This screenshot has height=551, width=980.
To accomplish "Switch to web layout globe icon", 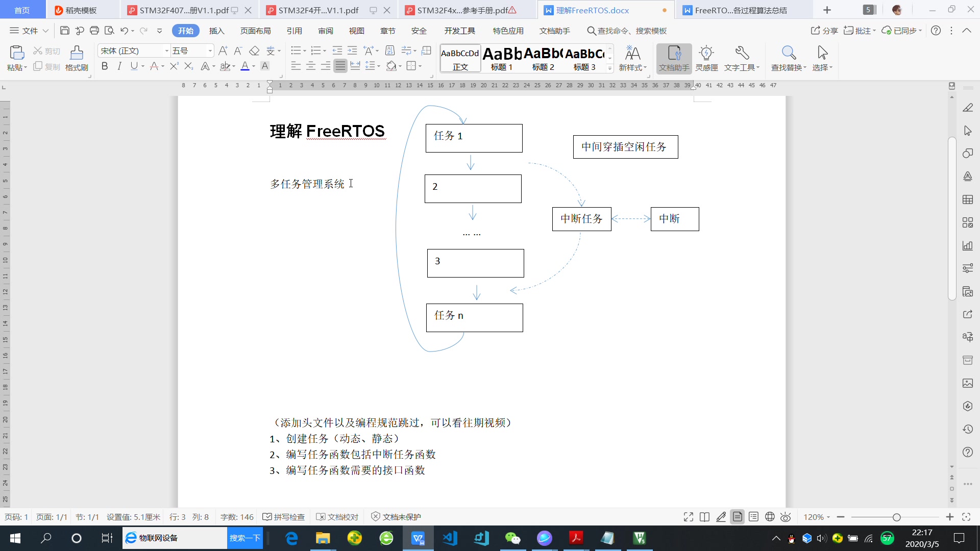I will 770,517.
